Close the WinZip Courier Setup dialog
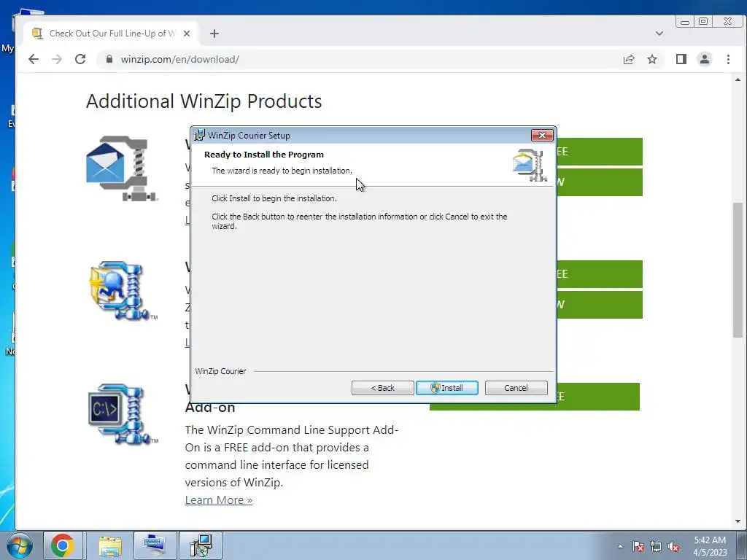The height and width of the screenshot is (560, 747). click(542, 135)
